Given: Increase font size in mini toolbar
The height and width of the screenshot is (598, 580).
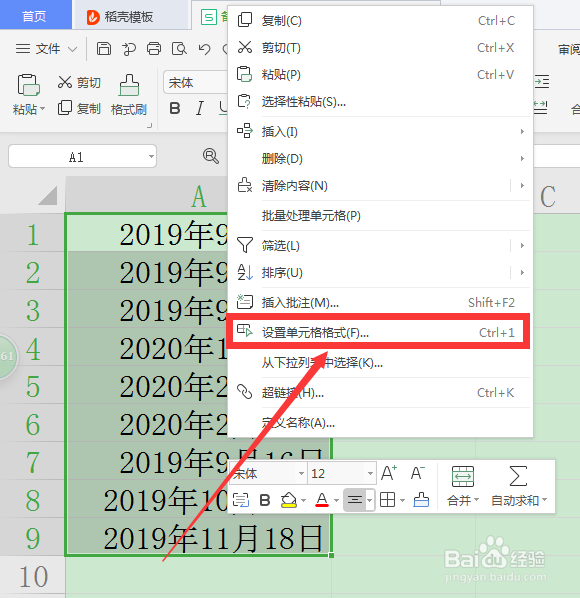Looking at the screenshot, I should (389, 473).
